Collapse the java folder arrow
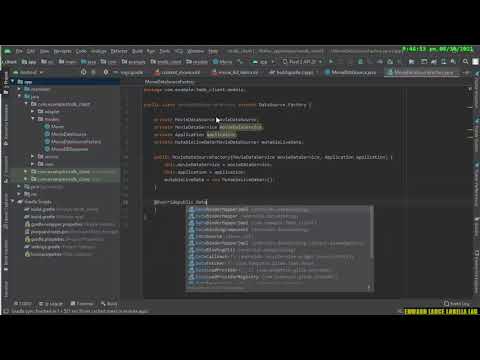This screenshot has width=480, height=360. pos(19,97)
